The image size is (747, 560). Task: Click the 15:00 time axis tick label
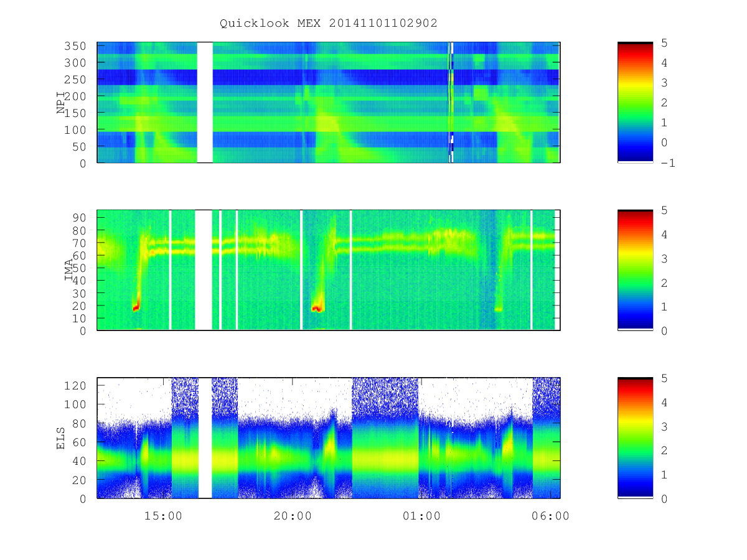[163, 516]
